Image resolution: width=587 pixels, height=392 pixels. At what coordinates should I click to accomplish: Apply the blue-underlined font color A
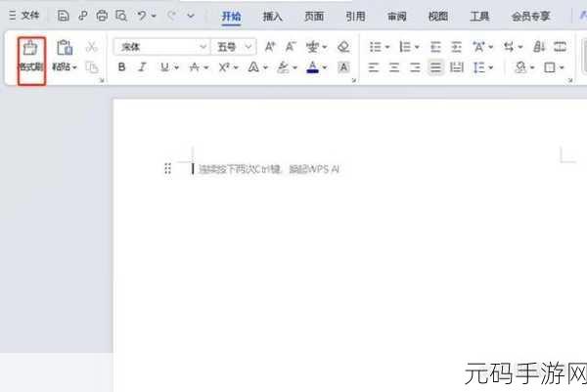click(x=313, y=67)
